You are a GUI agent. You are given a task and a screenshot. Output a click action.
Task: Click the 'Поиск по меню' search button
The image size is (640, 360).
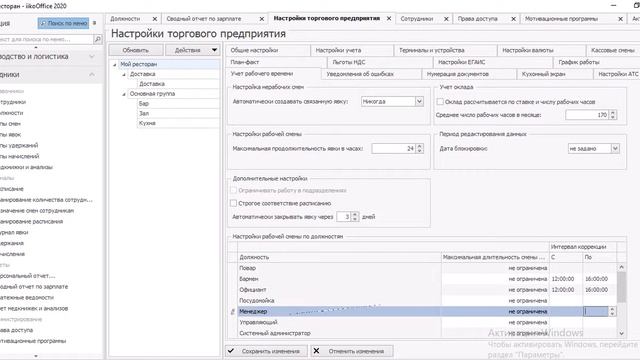pyautogui.click(x=64, y=23)
